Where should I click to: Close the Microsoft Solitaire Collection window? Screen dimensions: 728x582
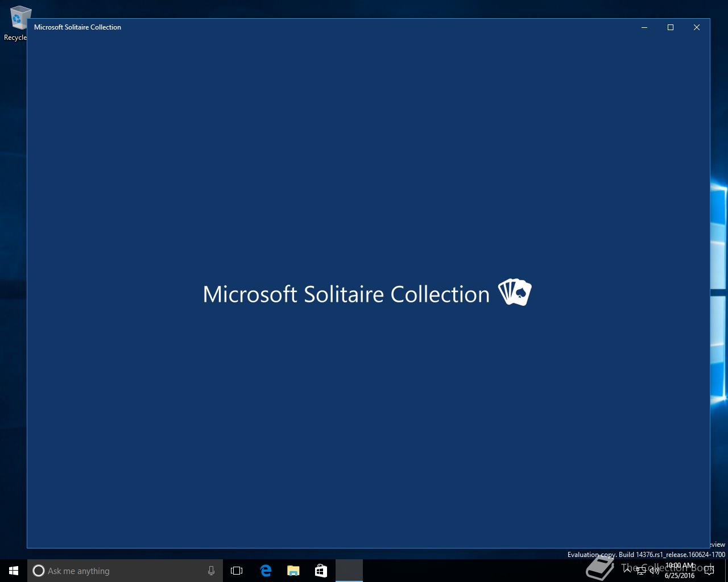[x=697, y=27]
